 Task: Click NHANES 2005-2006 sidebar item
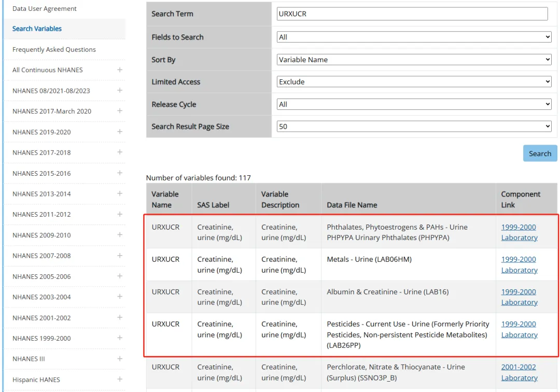pos(41,276)
